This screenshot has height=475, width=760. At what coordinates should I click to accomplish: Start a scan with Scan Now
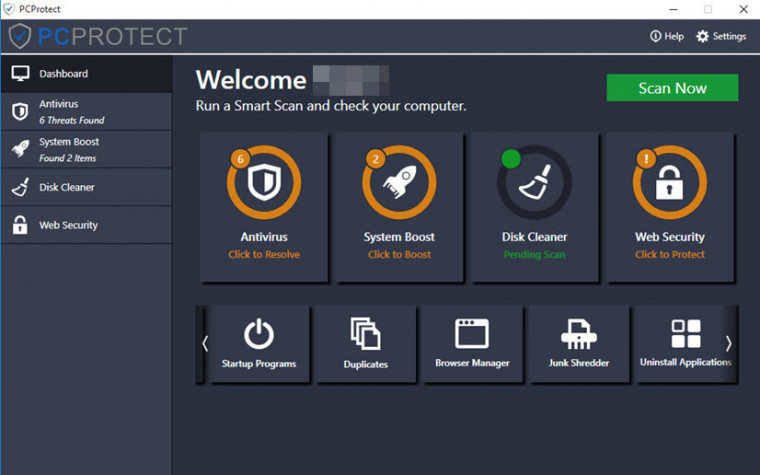[x=672, y=88]
